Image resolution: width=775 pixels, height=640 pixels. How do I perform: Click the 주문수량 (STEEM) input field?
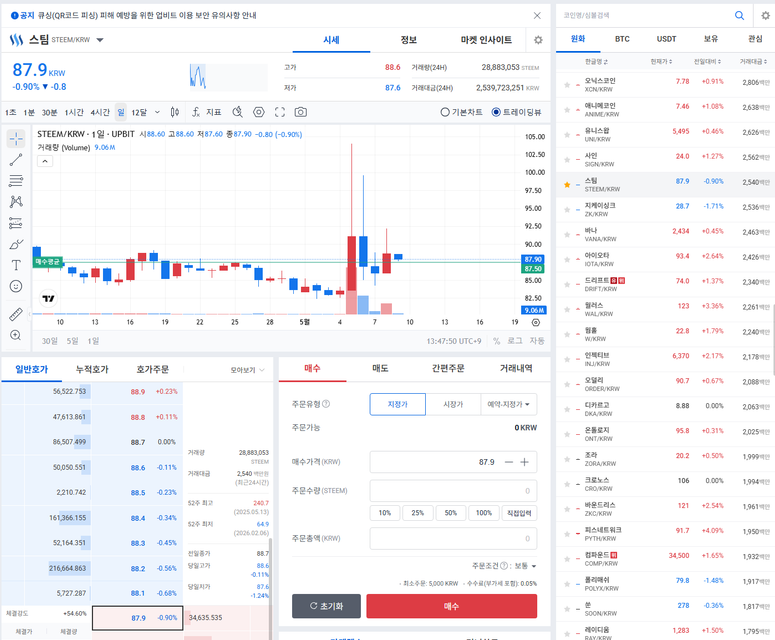click(x=453, y=491)
